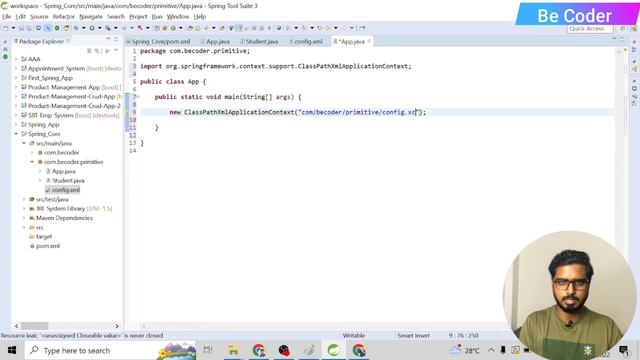Viewport: 640px width, 360px height.
Task: Switch to the Spring_Core/pom.xml tab
Action: [158, 42]
